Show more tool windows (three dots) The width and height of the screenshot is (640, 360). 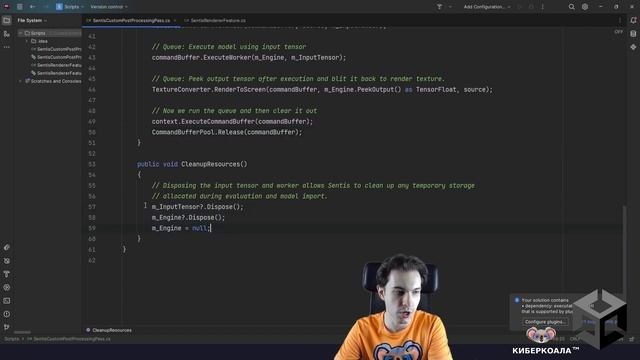pos(7,47)
